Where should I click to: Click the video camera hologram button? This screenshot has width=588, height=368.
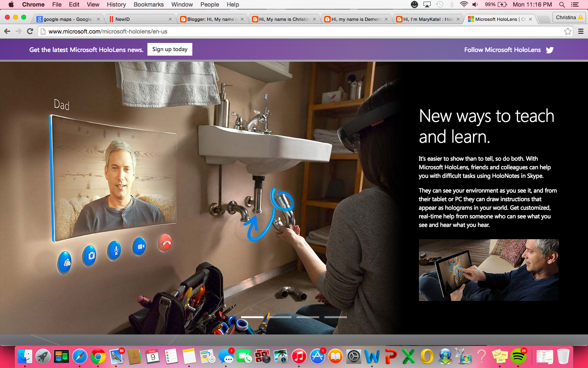(x=140, y=247)
